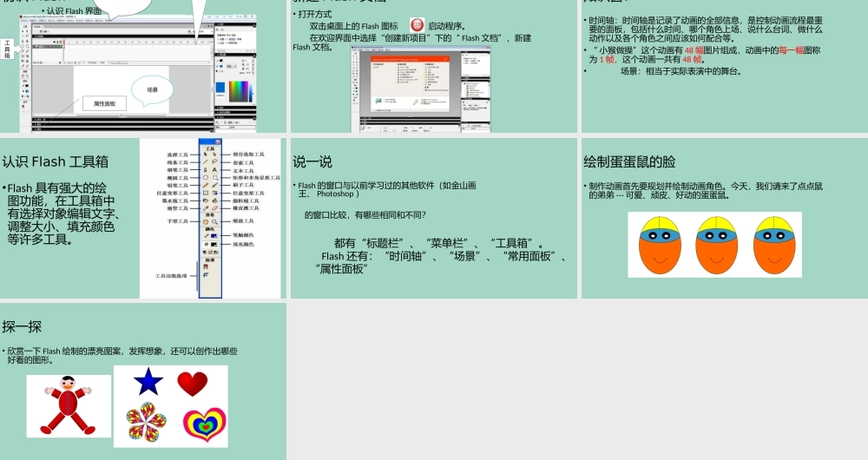Screen dimensions: 868x460
Task: Click the '缩放工具' label text
Action: click(243, 221)
